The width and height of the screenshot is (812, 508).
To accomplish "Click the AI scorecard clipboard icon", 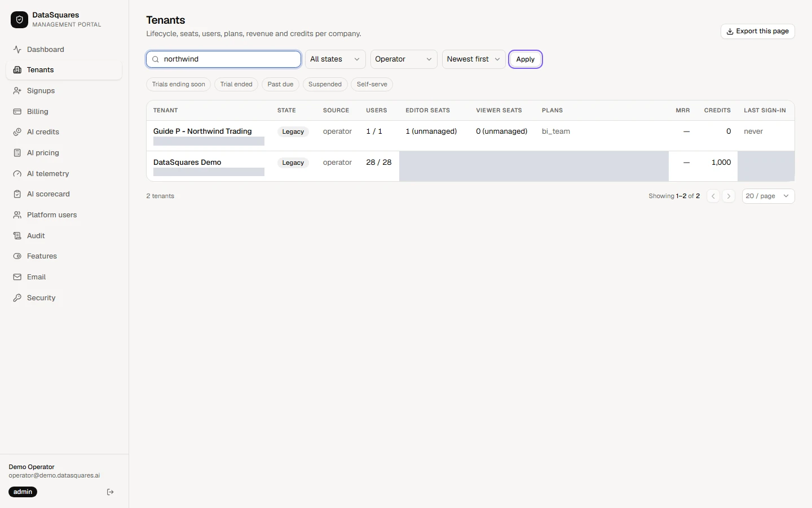I will [x=17, y=194].
